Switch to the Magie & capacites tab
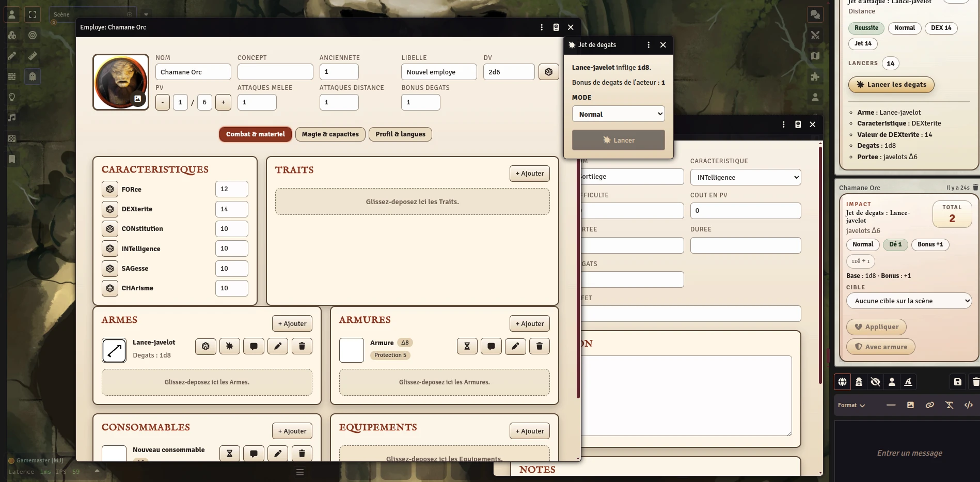Image resolution: width=980 pixels, height=482 pixels. [330, 134]
